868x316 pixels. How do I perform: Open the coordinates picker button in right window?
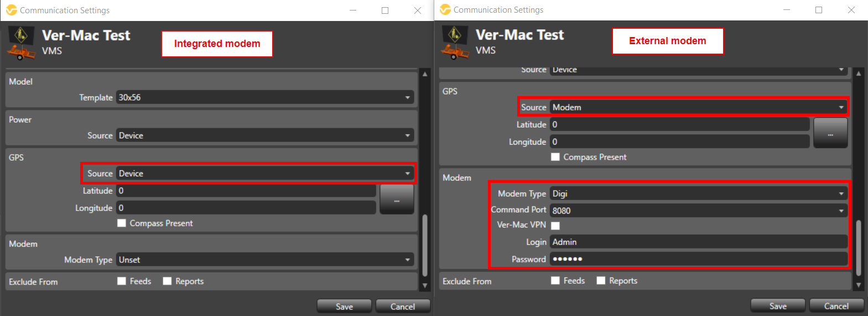tap(830, 133)
